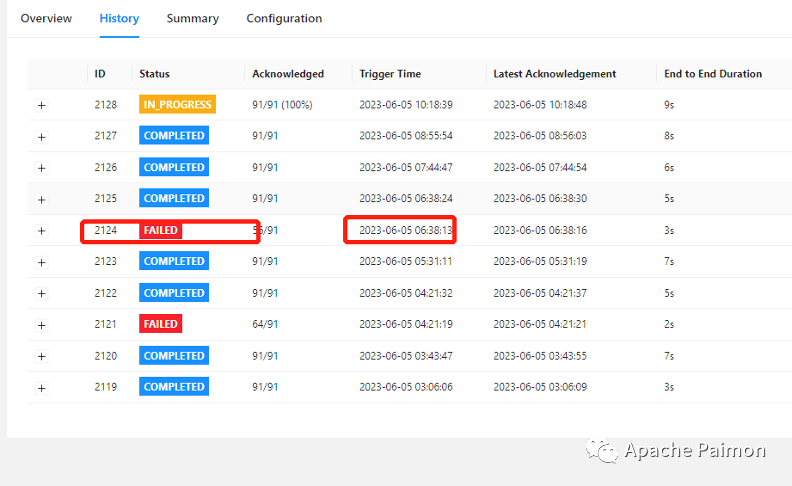Click acknowledged value 91/91 (100%)
The height and width of the screenshot is (486, 792).
coord(282,105)
